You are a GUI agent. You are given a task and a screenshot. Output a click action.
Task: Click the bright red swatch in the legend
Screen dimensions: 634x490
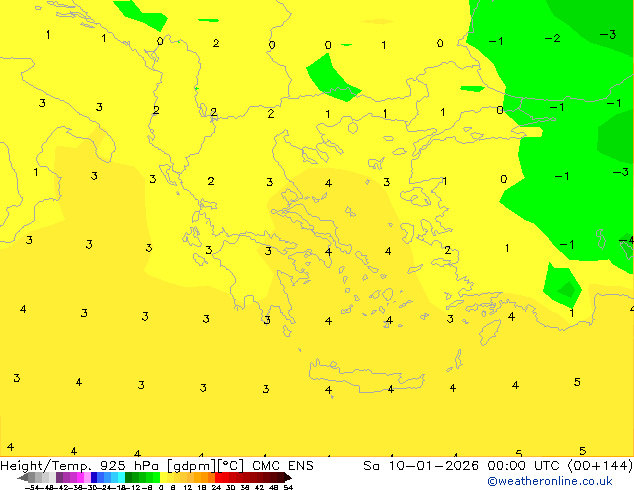(218, 477)
